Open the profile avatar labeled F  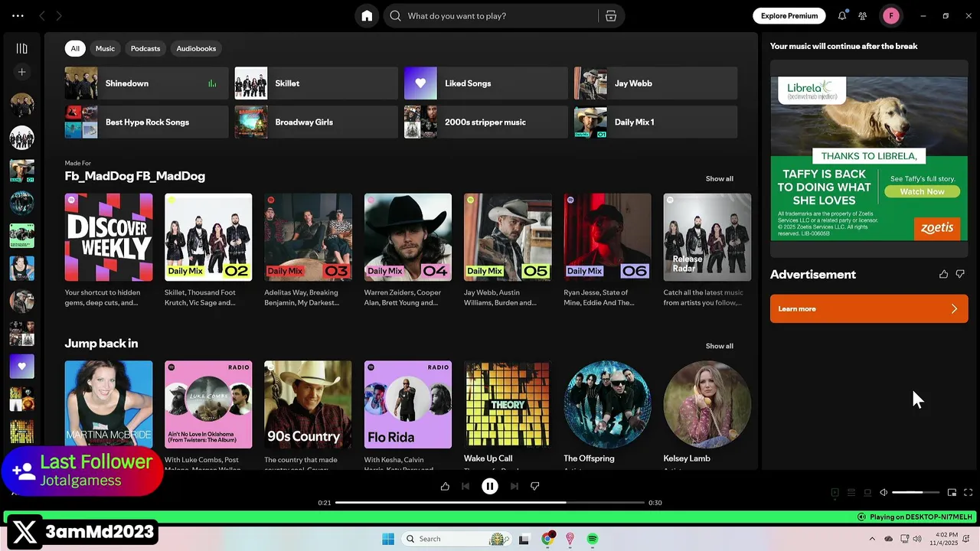(x=890, y=15)
